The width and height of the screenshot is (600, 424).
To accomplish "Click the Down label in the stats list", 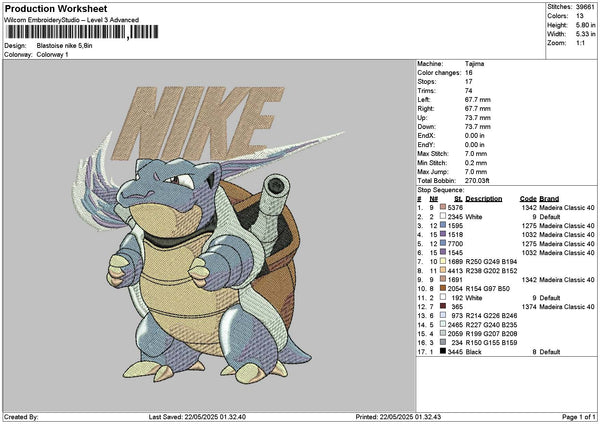I will pyautogui.click(x=426, y=127).
